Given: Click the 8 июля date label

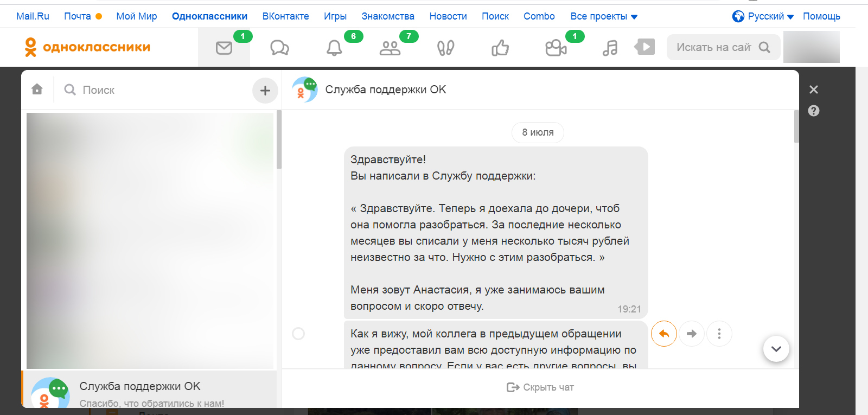Looking at the screenshot, I should [538, 132].
